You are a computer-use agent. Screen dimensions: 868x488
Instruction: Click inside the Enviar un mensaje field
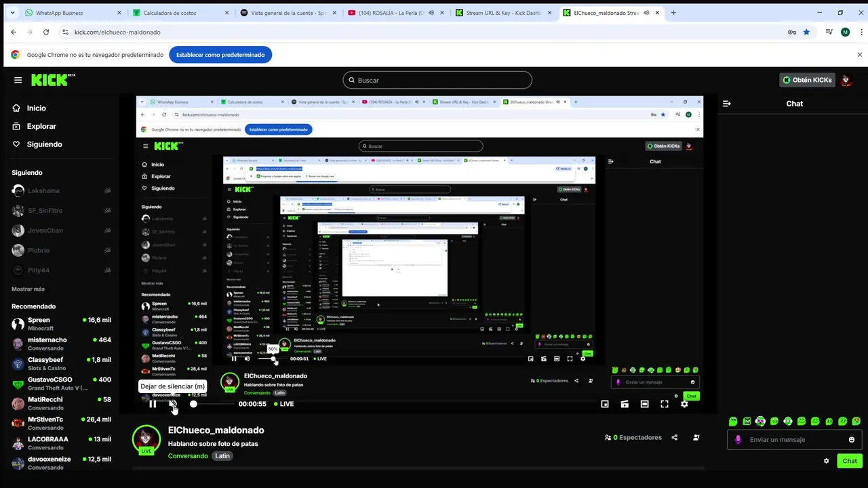pyautogui.click(x=795, y=440)
